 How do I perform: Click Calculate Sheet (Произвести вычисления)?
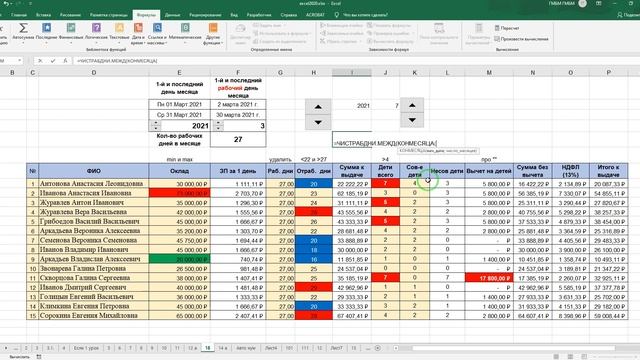coord(521,39)
